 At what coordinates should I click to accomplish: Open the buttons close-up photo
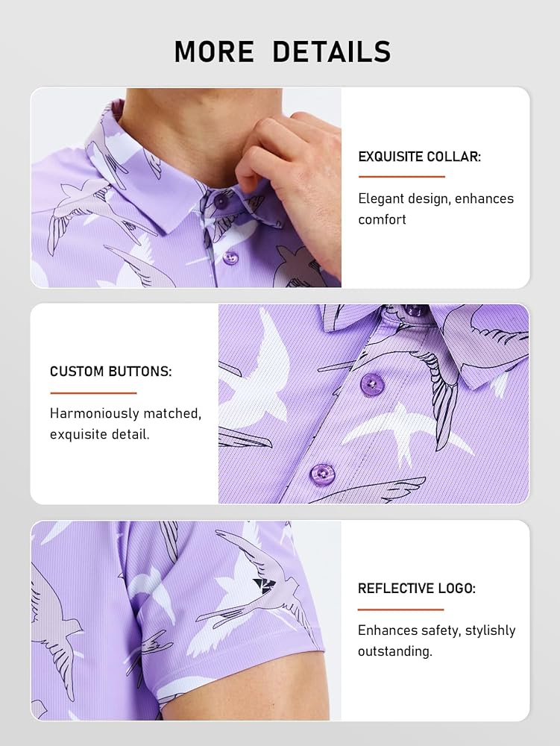(x=374, y=404)
